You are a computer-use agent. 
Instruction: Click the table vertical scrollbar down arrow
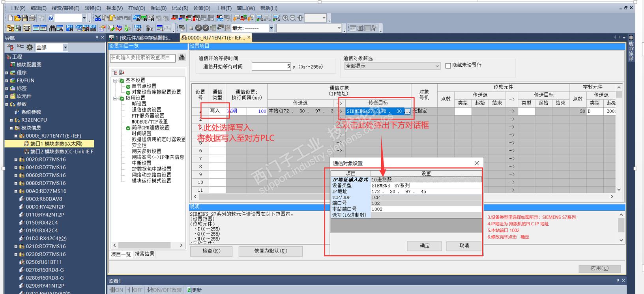point(619,190)
